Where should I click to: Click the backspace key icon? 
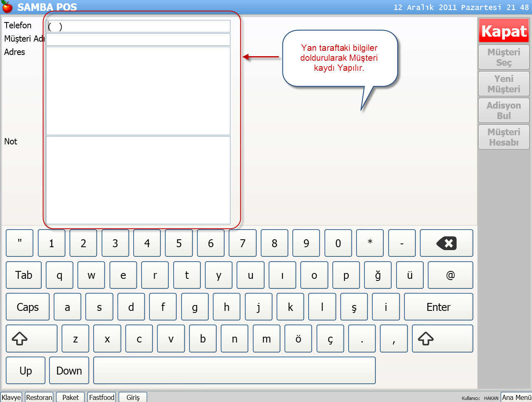click(x=446, y=243)
